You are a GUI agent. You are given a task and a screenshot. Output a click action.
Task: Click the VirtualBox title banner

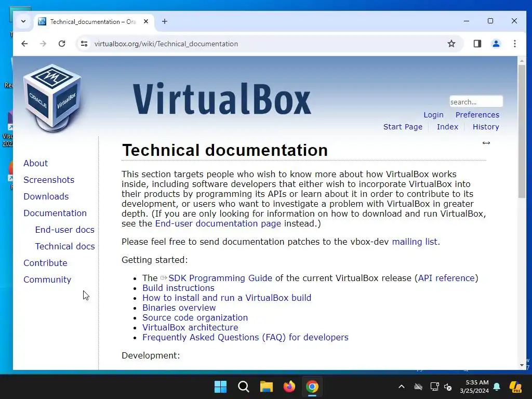click(222, 98)
